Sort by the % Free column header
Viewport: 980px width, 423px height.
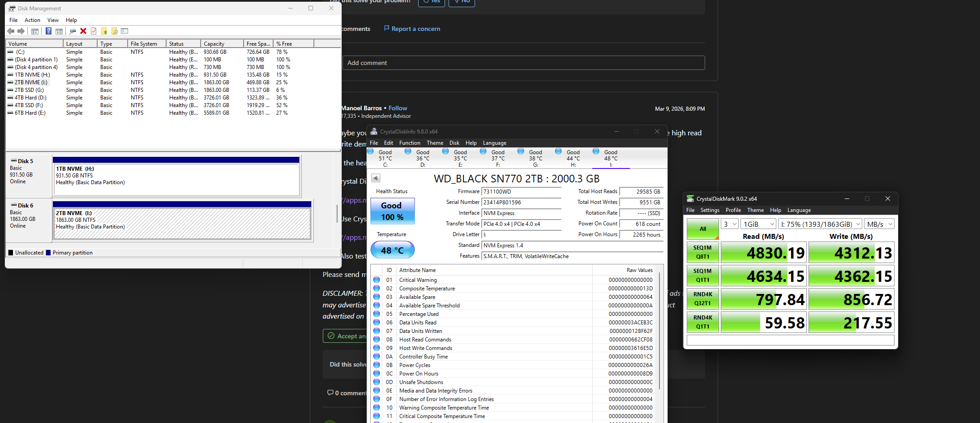coord(294,43)
